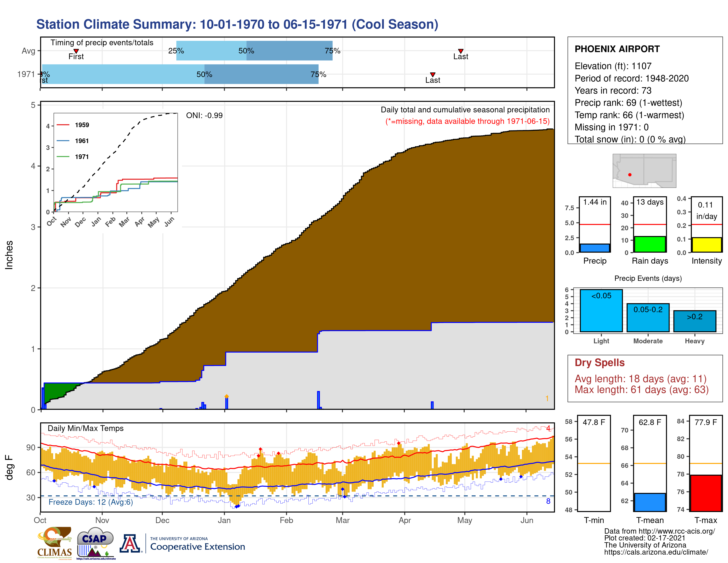The image size is (728, 563).
Task: Click the Moderate 0.05-0.2 events bar
Action: pos(648,317)
